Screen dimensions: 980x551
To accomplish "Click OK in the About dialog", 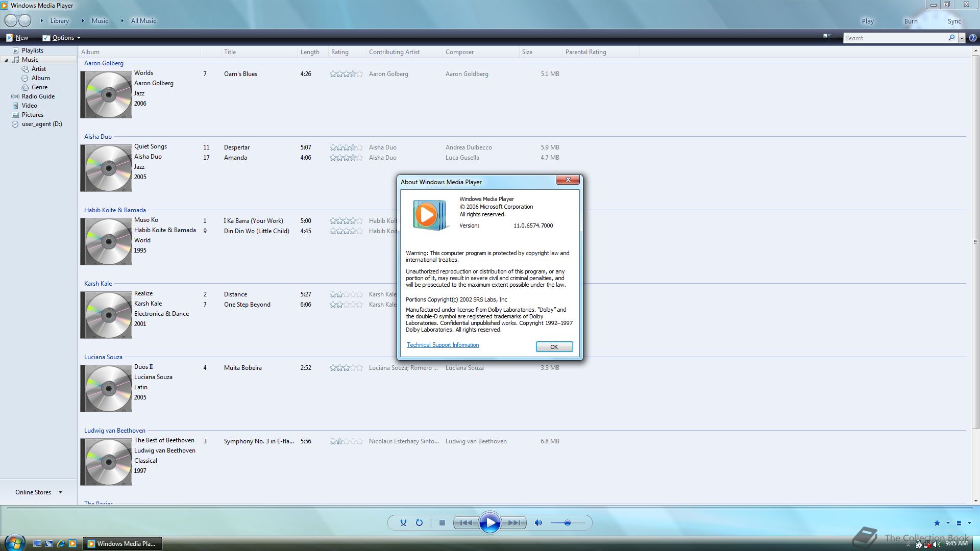I will click(x=554, y=347).
